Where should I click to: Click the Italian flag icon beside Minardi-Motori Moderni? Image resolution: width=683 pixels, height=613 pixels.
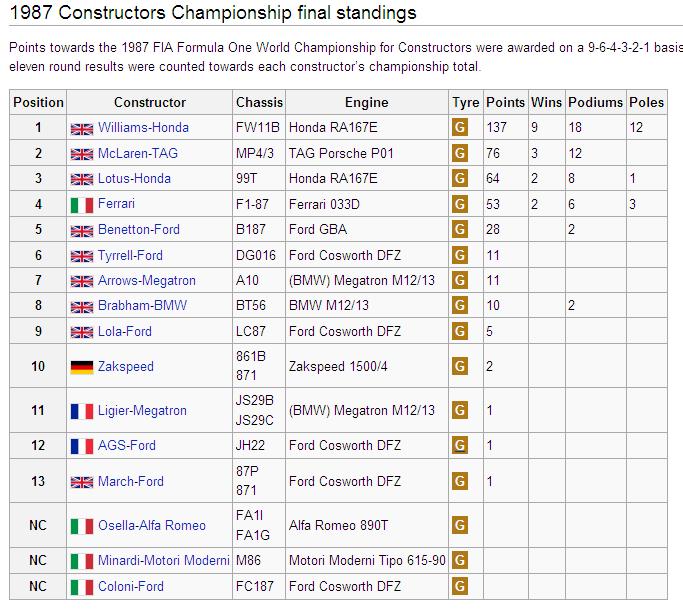pyautogui.click(x=81, y=561)
